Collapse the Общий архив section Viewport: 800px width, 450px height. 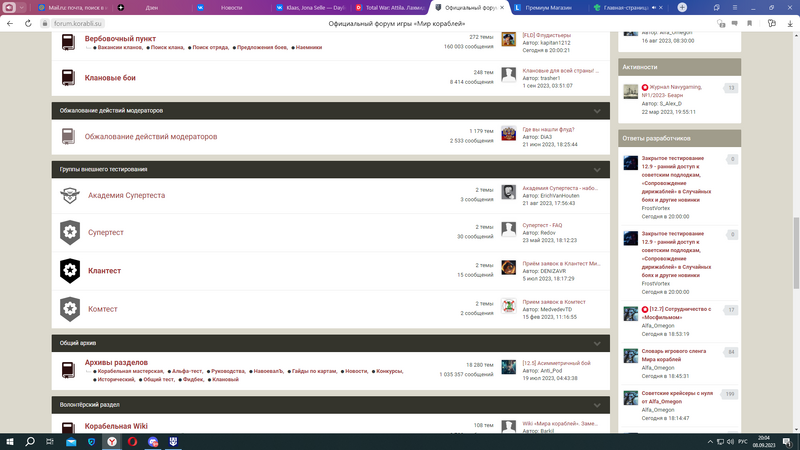coord(597,343)
